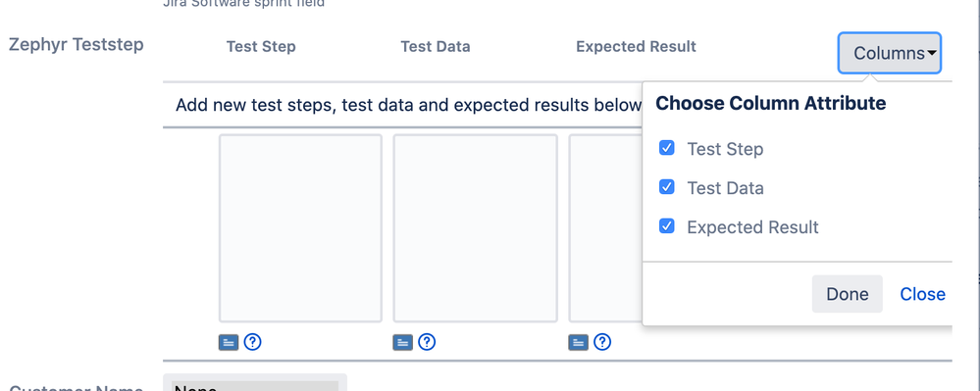Open wiki preview icon below Test Step box
Screen dimensions: 980x391
coord(229,342)
